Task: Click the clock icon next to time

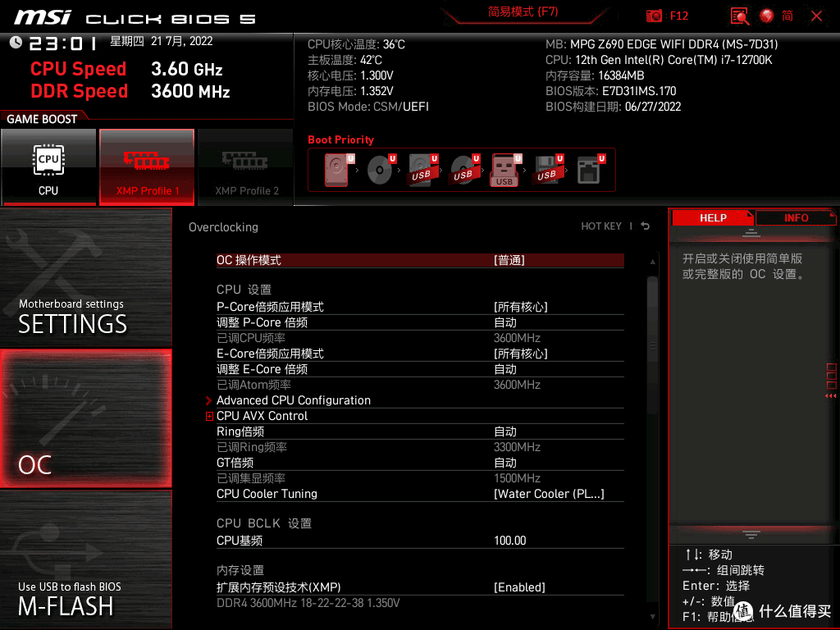Action: 16,42
